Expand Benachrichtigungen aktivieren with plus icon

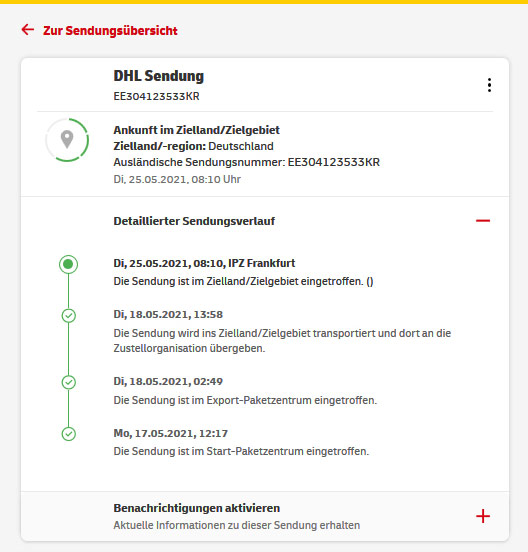coord(483,516)
